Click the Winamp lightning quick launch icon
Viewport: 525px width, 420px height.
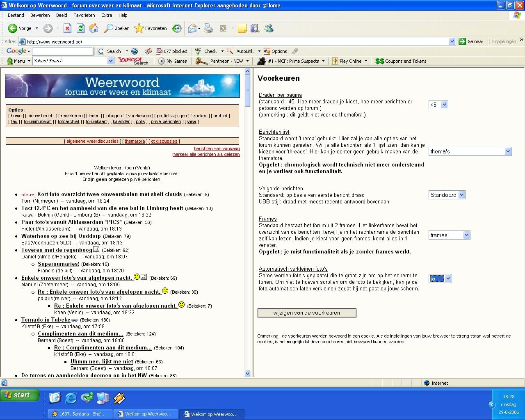(119, 398)
